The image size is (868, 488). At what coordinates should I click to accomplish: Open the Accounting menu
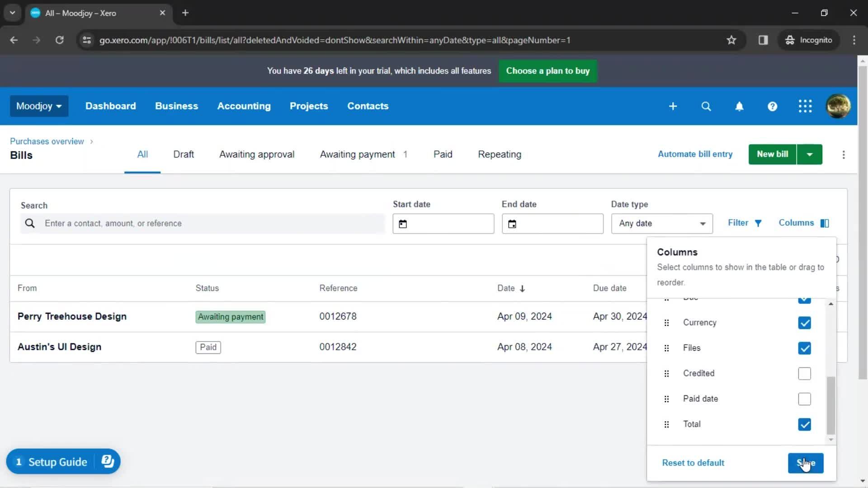click(x=244, y=106)
